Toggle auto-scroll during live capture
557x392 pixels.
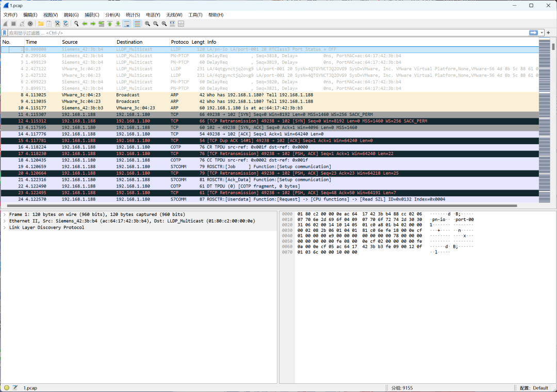[127, 24]
